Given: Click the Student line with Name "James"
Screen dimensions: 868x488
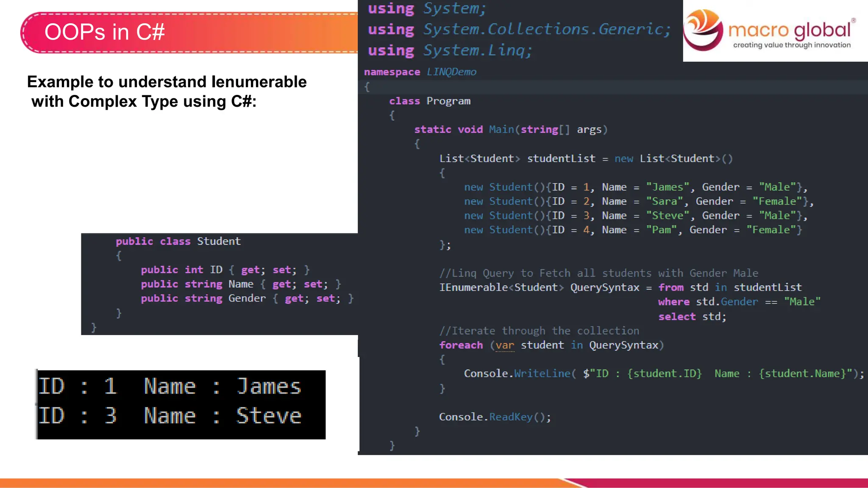Looking at the screenshot, I should [x=636, y=187].
